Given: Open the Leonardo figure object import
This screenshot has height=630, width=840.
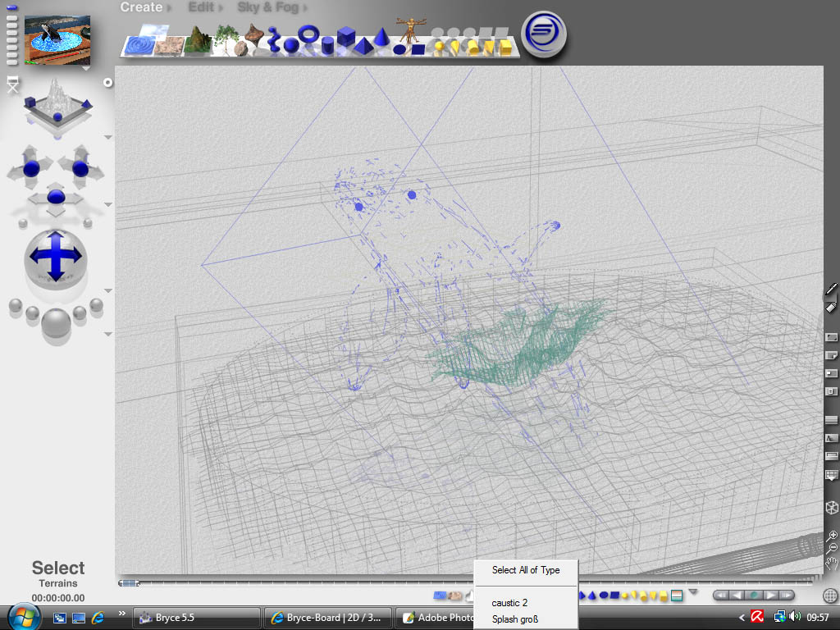Looking at the screenshot, I should [411, 30].
